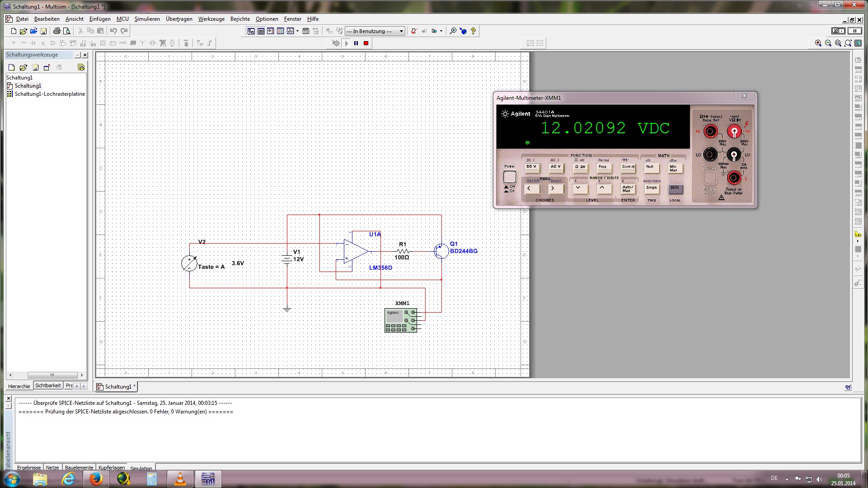Select DC V function on the multimeter

pos(532,168)
